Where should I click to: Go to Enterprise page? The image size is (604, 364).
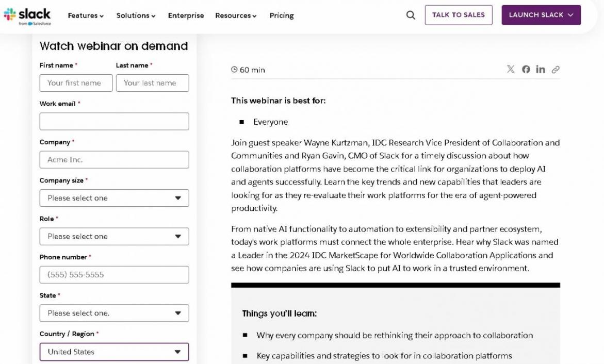point(186,15)
